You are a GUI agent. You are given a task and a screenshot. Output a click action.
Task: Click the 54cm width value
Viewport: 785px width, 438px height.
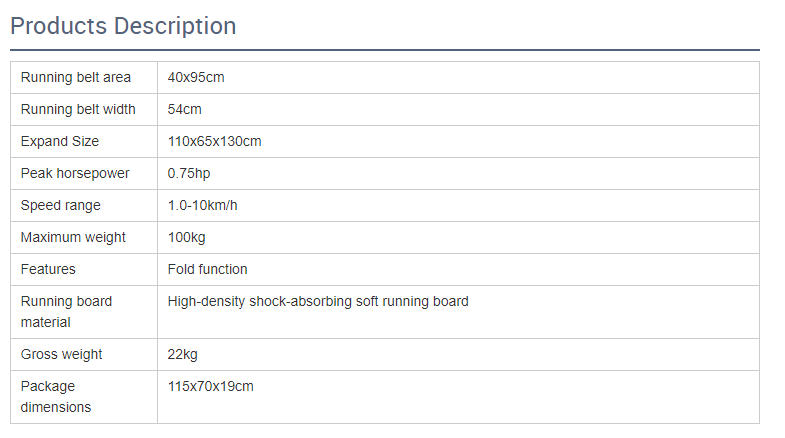pyautogui.click(x=185, y=110)
